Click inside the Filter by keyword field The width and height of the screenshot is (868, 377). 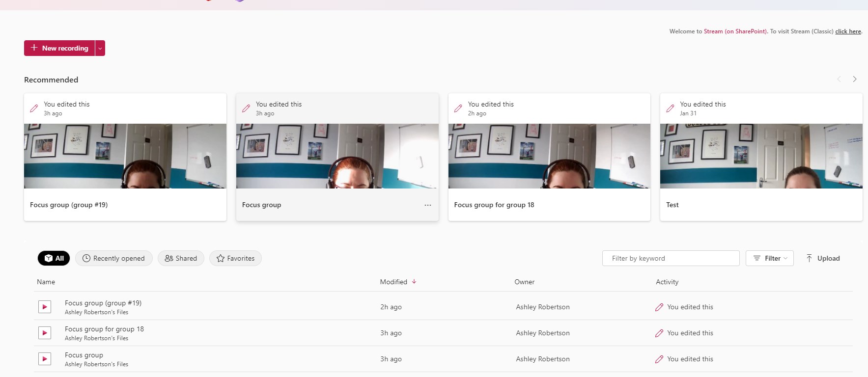tap(671, 258)
